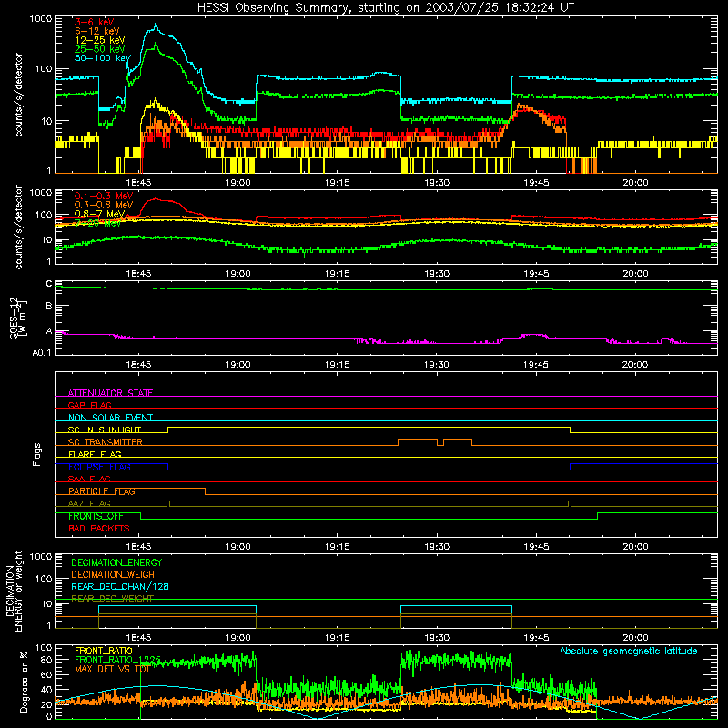This screenshot has height=728, width=728.
Task: Click the "A0.1" flux axis tick label
Action: coord(42,352)
